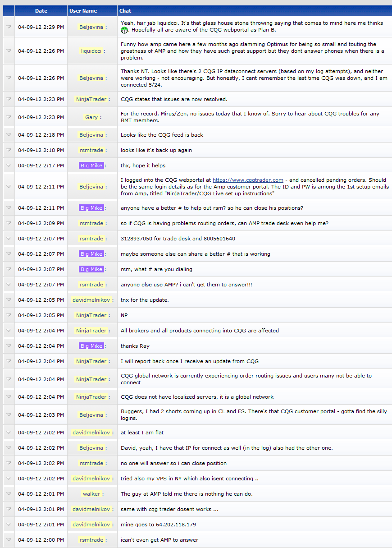Click the arrow icon beside "tnx for the update."
The height and width of the screenshot is (548, 392).
[x=9, y=300]
